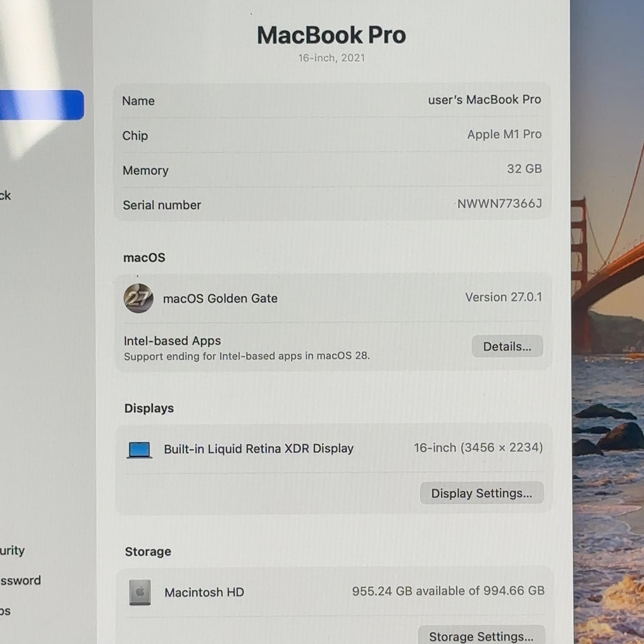
Task: Click the 'Storage' section heading
Action: 148,552
